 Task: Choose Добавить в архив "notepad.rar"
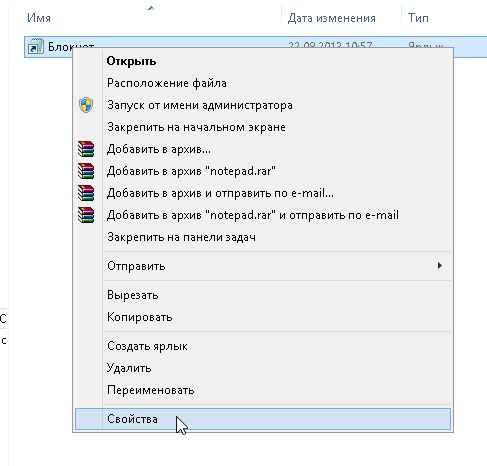[x=263, y=171]
